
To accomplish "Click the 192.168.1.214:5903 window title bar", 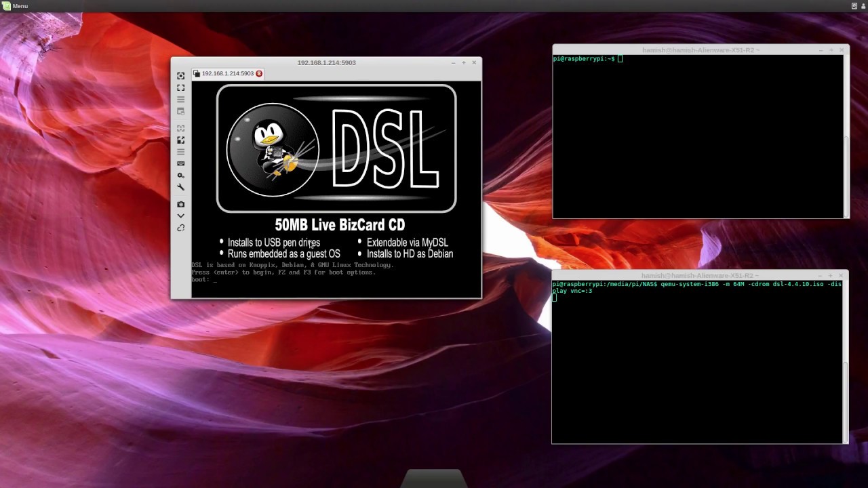I will point(326,62).
